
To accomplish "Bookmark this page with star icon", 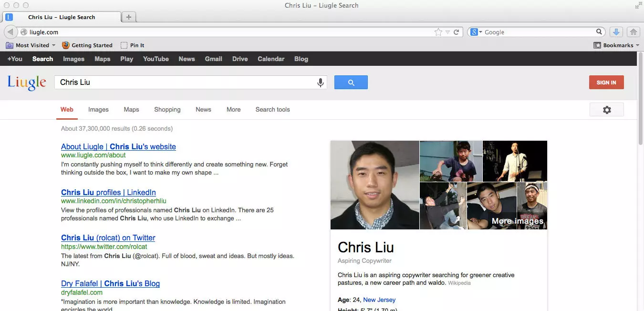I will 438,32.
